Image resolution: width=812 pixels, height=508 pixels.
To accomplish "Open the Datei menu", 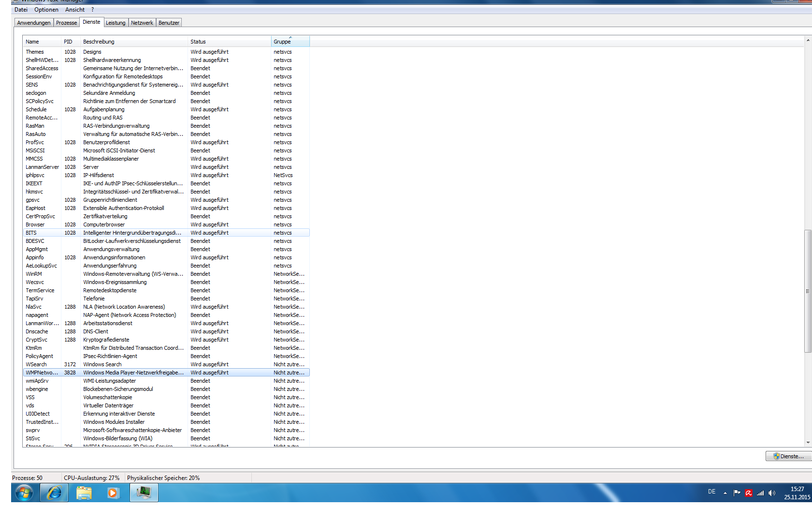I will click(x=21, y=10).
